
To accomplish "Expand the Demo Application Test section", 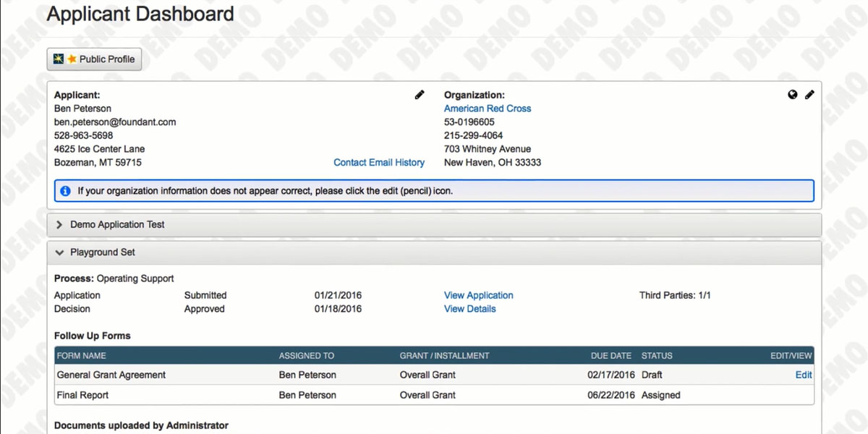I will pyautogui.click(x=117, y=225).
